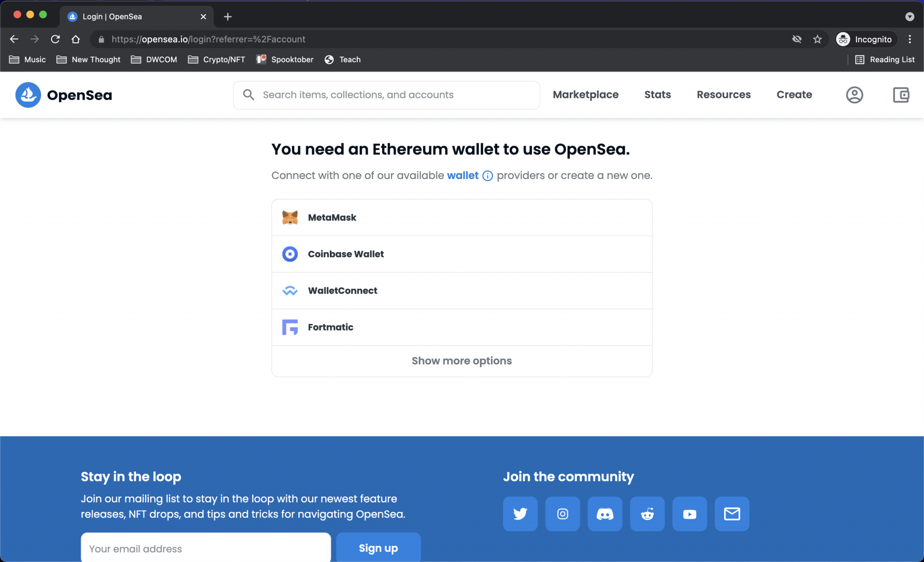Choose WalletConnect as wallet provider

coord(342,290)
